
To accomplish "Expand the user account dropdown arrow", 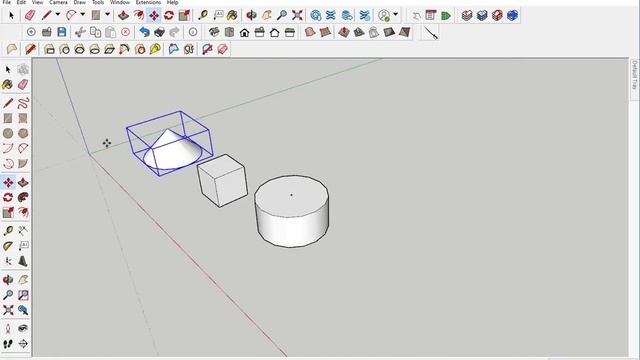I will 395,15.
